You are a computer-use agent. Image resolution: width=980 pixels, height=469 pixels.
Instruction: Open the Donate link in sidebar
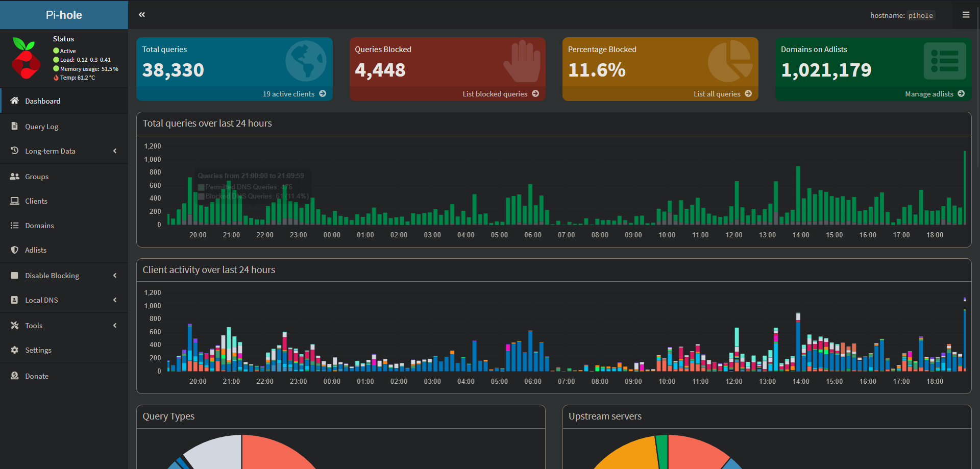(64, 376)
